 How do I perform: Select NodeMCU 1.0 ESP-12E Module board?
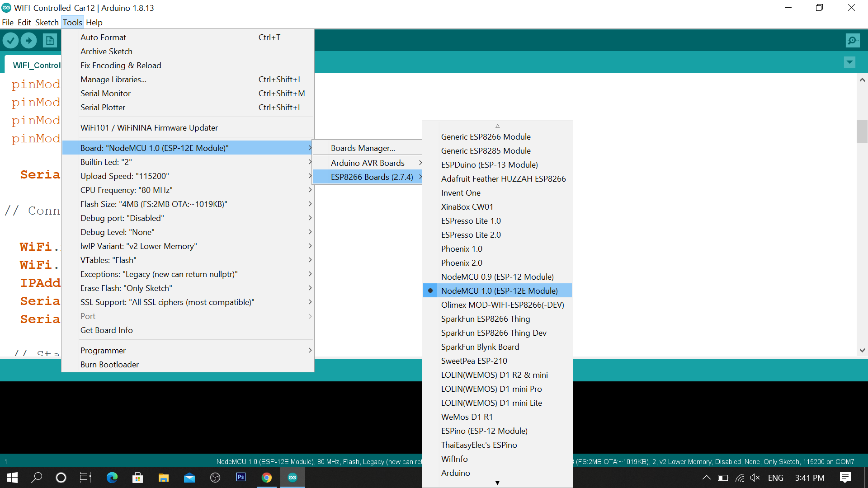[x=500, y=291]
